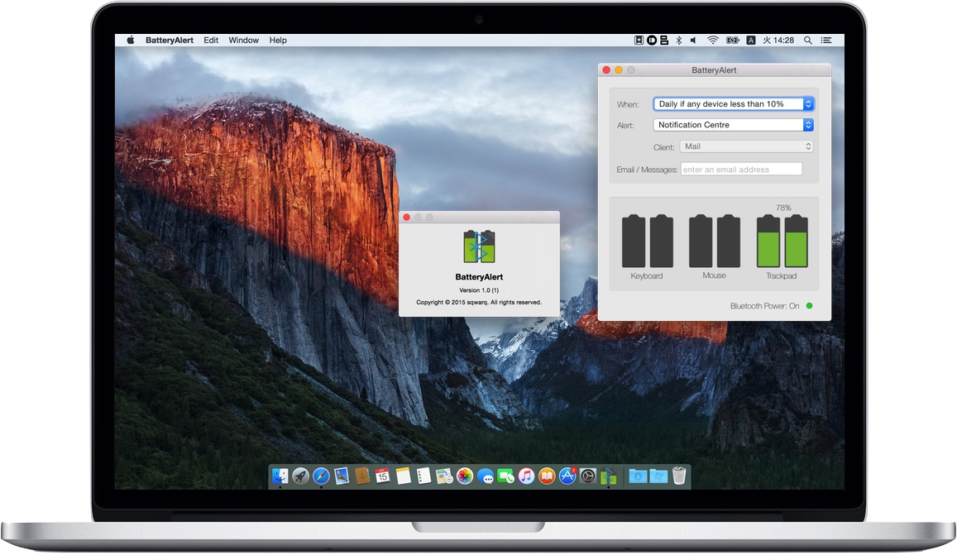Click the copyright 2015 sqwarq text
The image size is (957, 560).
click(x=479, y=302)
